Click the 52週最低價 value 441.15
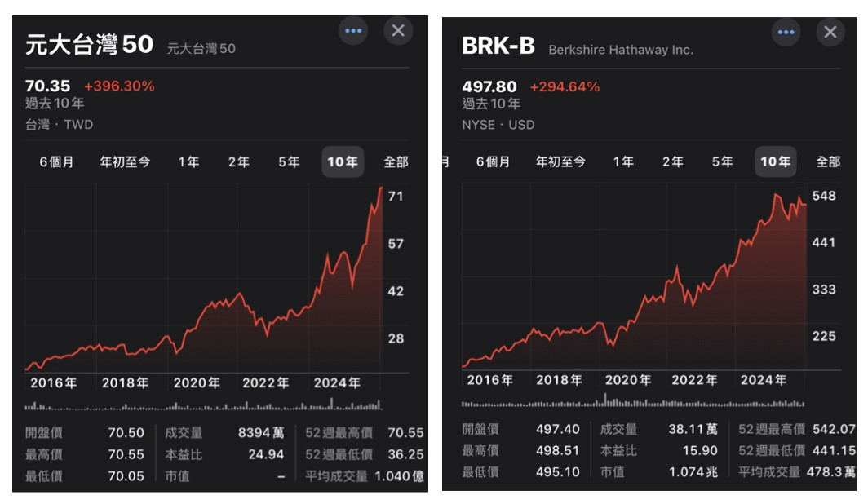This screenshot has height=504, width=868. (834, 451)
